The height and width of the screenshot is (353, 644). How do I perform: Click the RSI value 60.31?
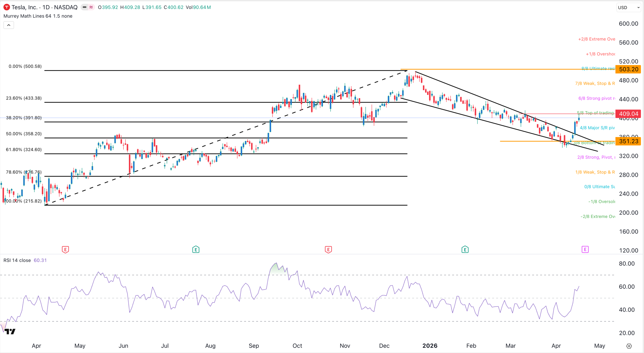[x=40, y=260]
